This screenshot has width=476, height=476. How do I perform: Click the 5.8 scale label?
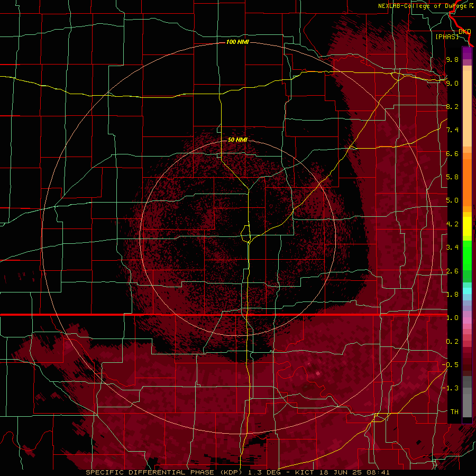coord(452,177)
